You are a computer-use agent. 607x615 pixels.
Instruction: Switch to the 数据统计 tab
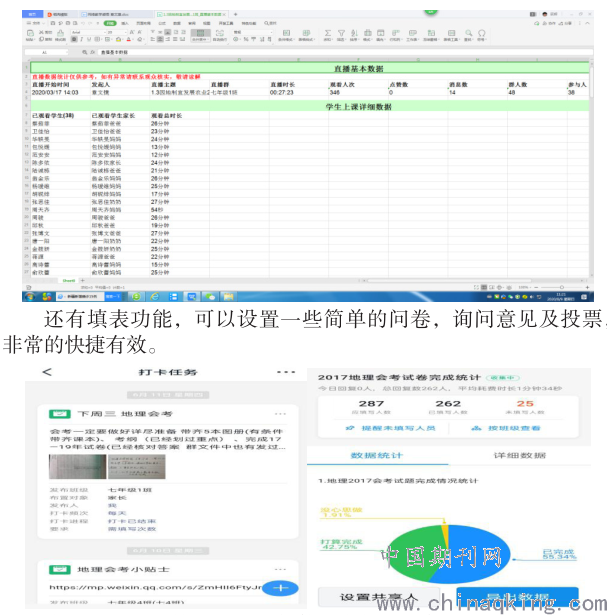377,455
